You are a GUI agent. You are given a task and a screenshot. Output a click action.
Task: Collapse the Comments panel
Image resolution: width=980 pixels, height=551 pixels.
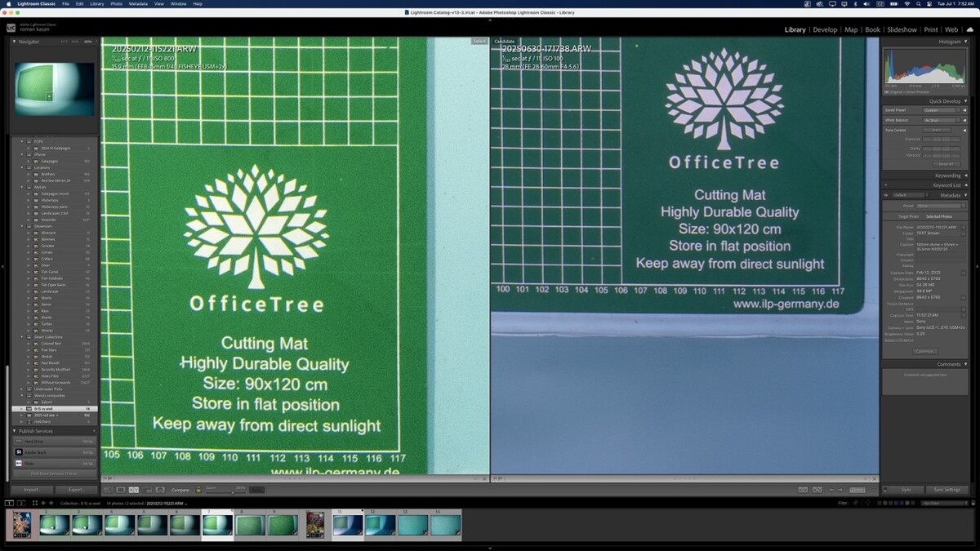964,364
